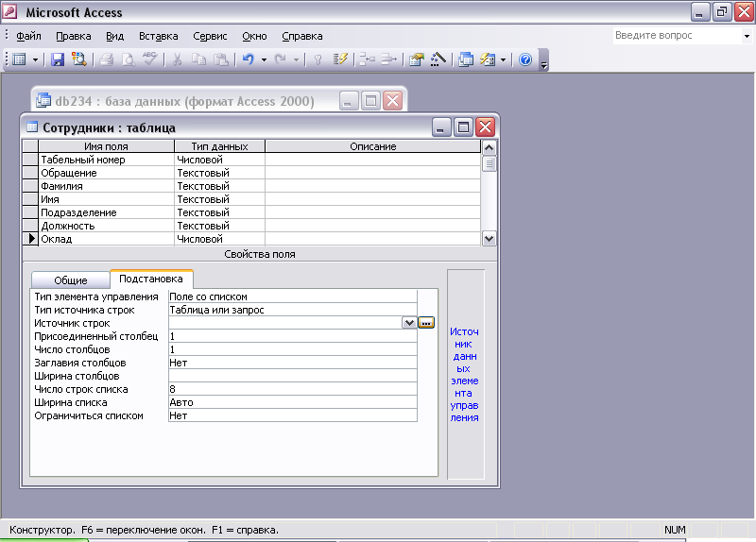Click the Число строк списка value field

(x=293, y=389)
